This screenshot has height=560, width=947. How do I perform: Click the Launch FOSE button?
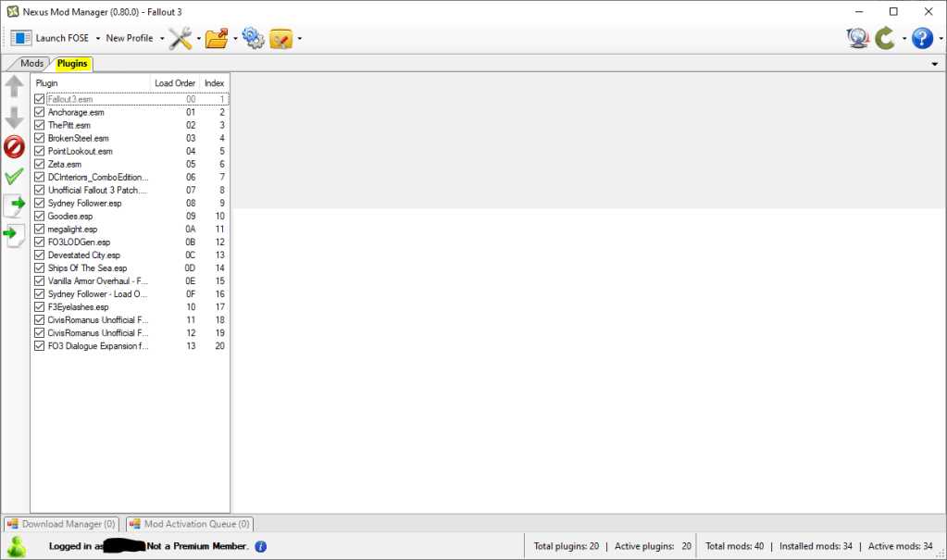click(x=51, y=38)
